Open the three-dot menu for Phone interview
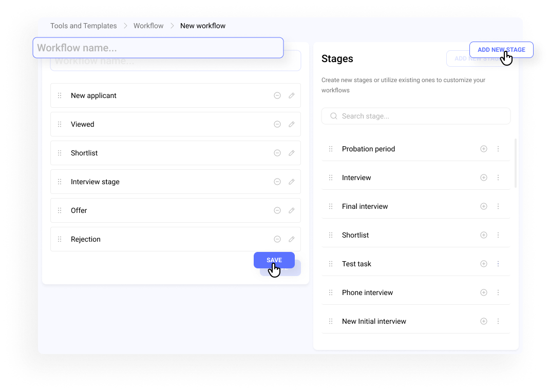The image size is (549, 392). [x=498, y=292]
